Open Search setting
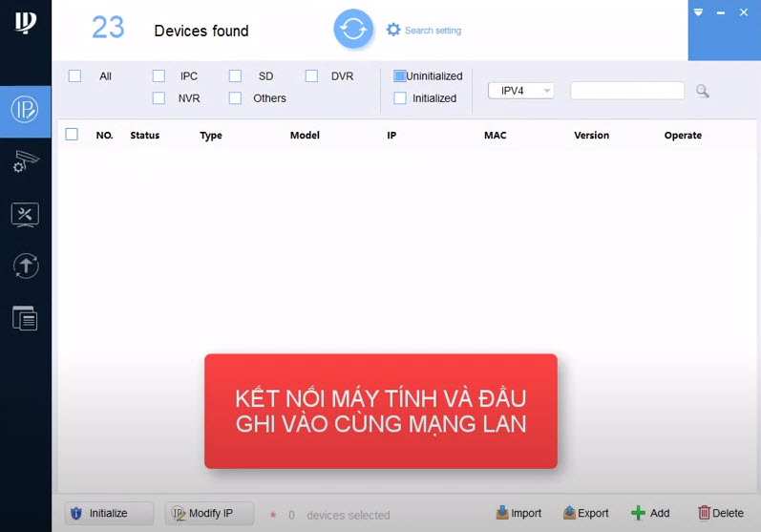This screenshot has width=761, height=532. [423, 31]
